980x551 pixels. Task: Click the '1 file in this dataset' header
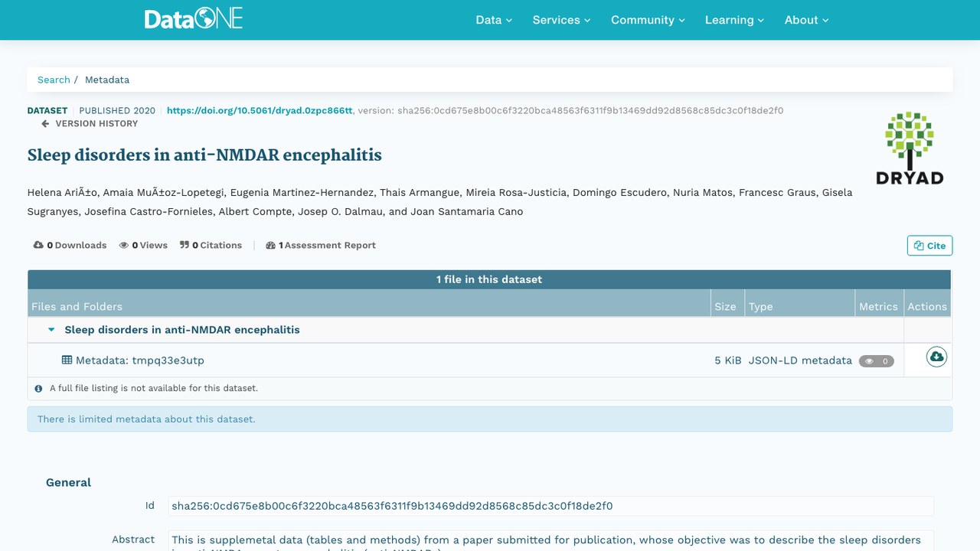[x=489, y=279]
